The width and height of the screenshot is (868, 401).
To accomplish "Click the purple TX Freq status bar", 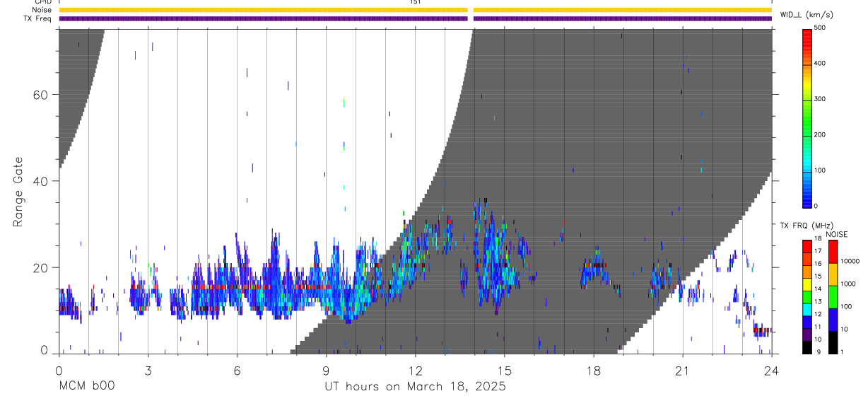I will coord(415,18).
